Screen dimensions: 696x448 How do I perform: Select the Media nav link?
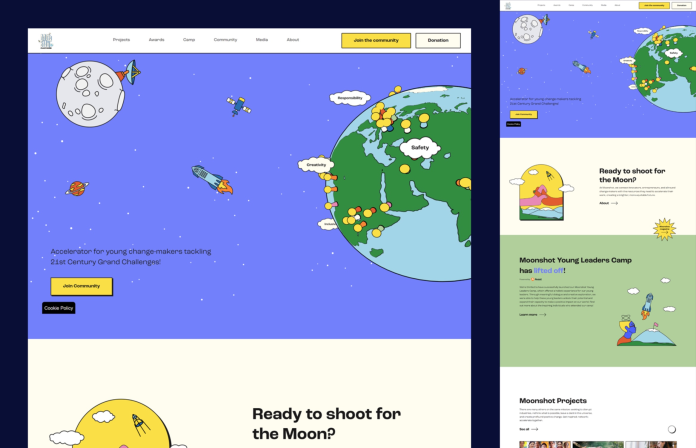pos(261,40)
